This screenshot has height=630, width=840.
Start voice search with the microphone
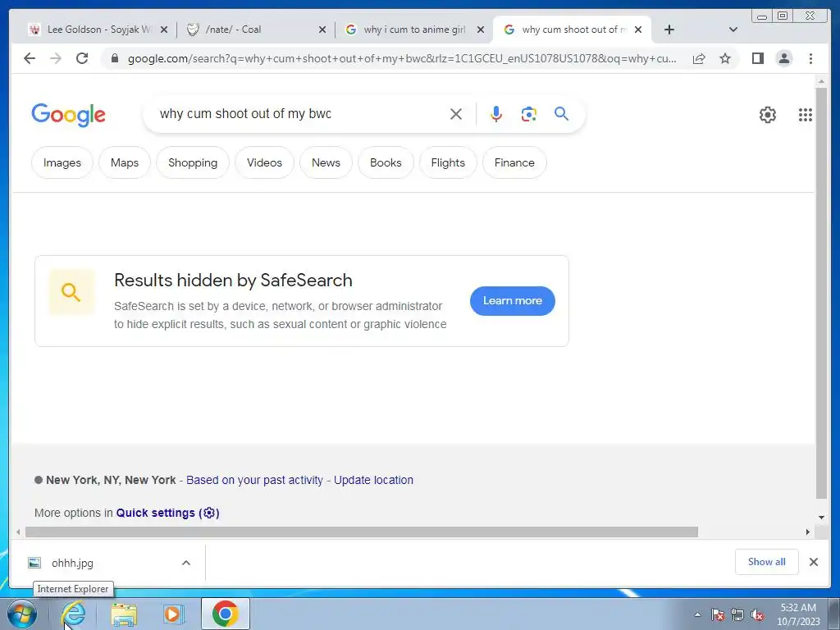click(x=496, y=114)
